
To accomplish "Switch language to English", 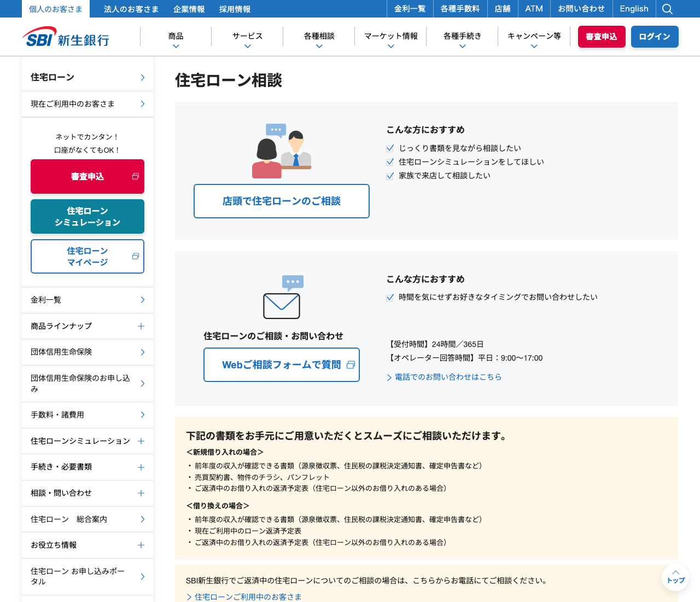I will coord(634,9).
